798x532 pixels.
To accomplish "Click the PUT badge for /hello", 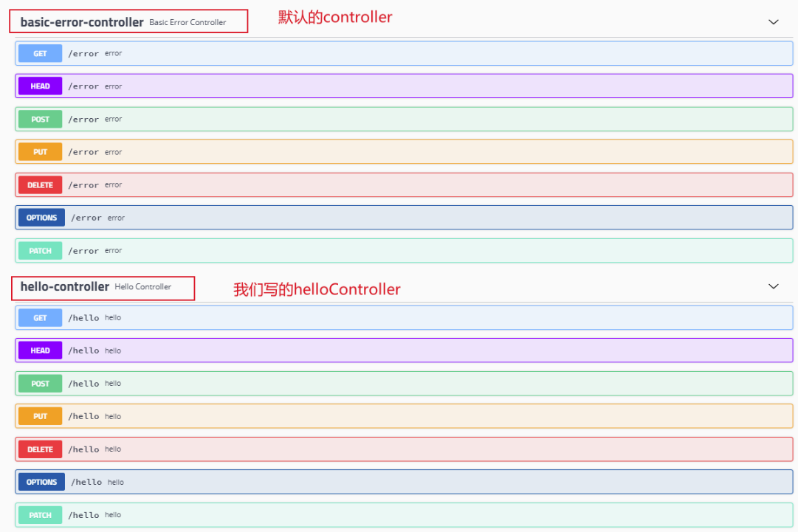I will point(40,416).
